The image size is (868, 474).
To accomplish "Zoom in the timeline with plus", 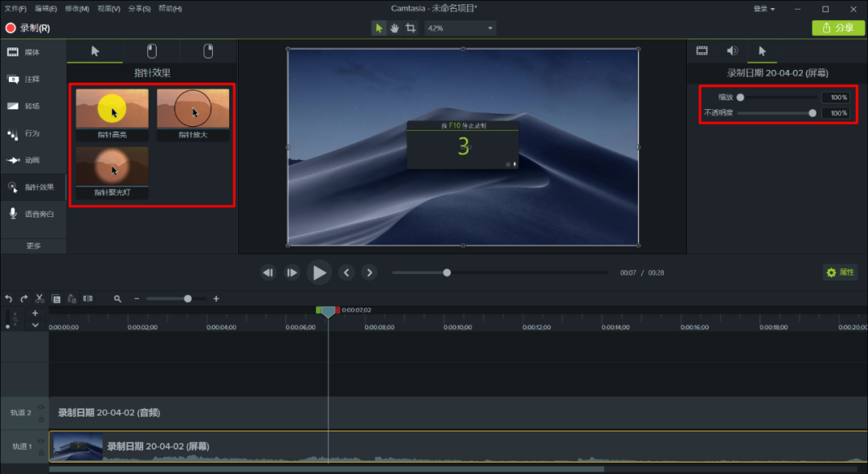I will point(216,299).
